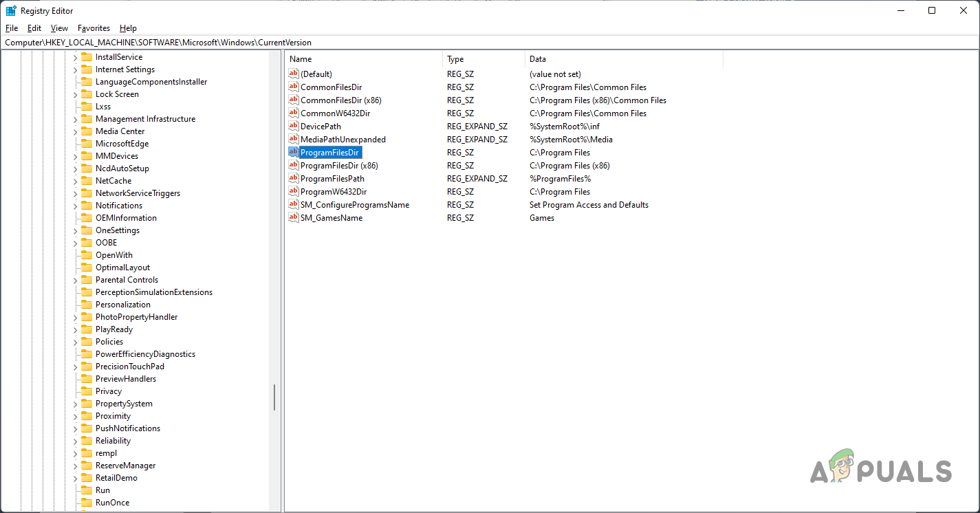The image size is (980, 513).
Task: Select the ProgramW6432Dir value
Action: (333, 192)
